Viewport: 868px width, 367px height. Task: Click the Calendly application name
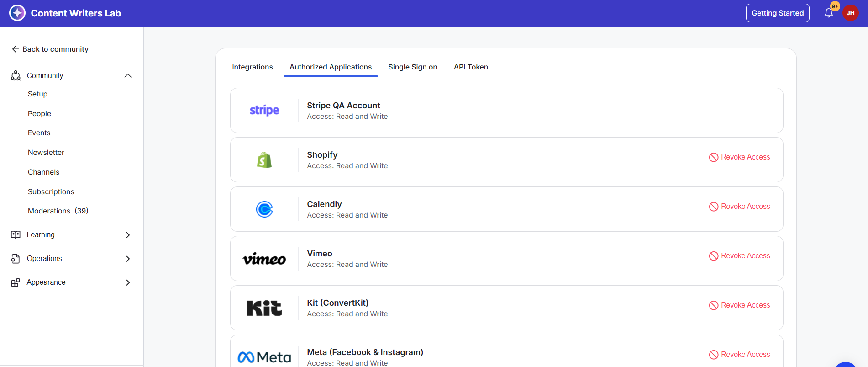click(324, 204)
